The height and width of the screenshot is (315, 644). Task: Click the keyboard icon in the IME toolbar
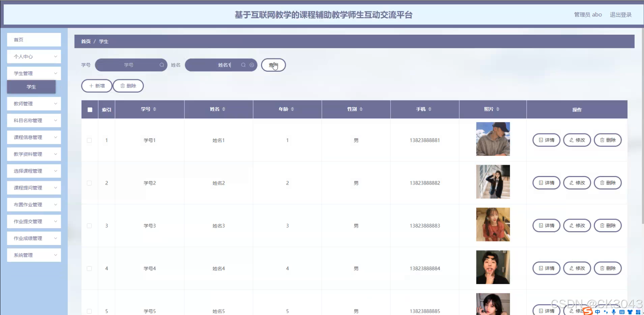[x=622, y=312]
